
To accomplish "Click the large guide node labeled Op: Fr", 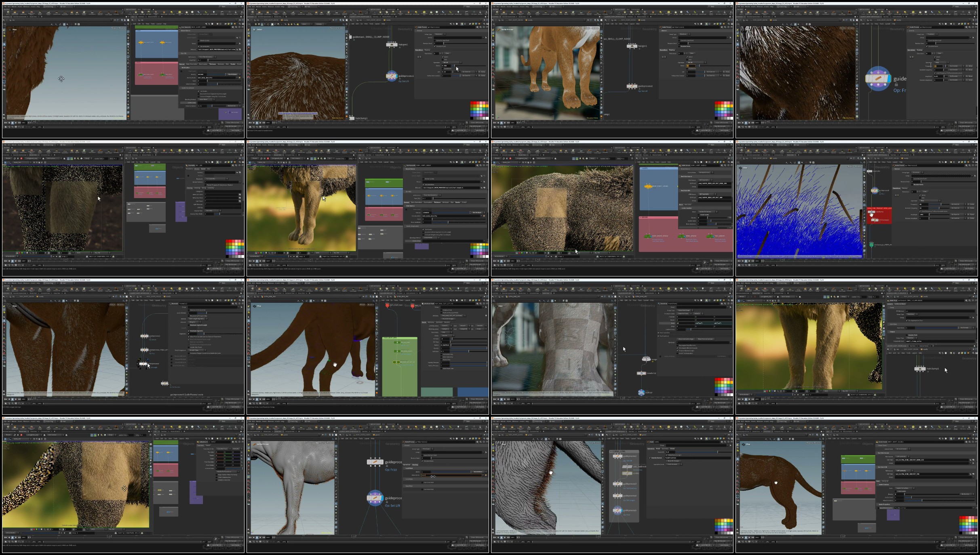I will [878, 79].
